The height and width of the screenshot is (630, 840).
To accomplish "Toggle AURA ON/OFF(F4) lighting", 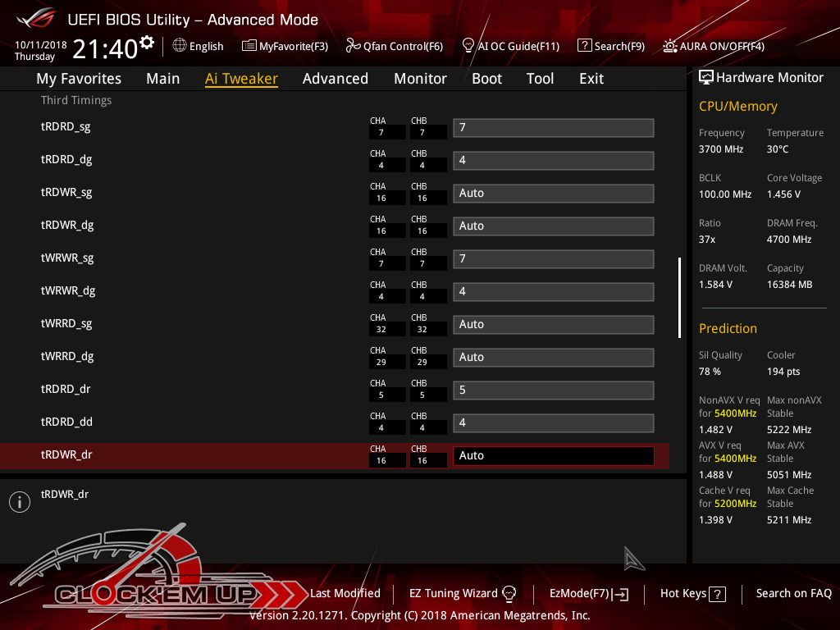I will click(x=670, y=46).
